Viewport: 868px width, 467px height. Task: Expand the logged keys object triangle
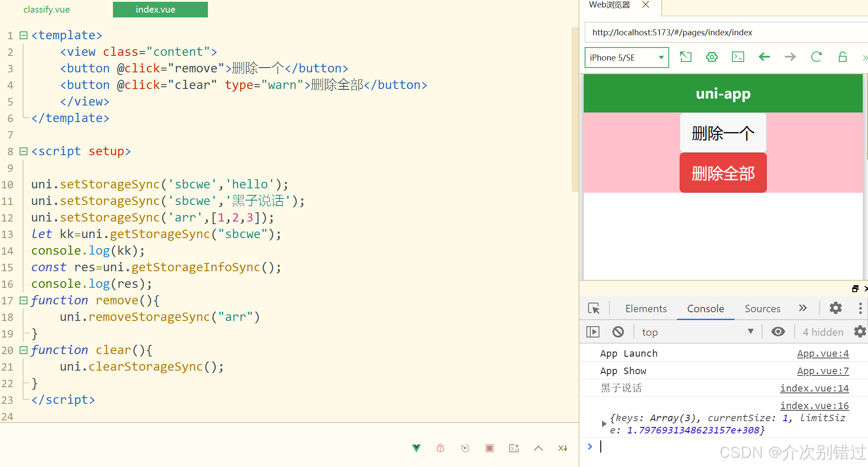[604, 424]
